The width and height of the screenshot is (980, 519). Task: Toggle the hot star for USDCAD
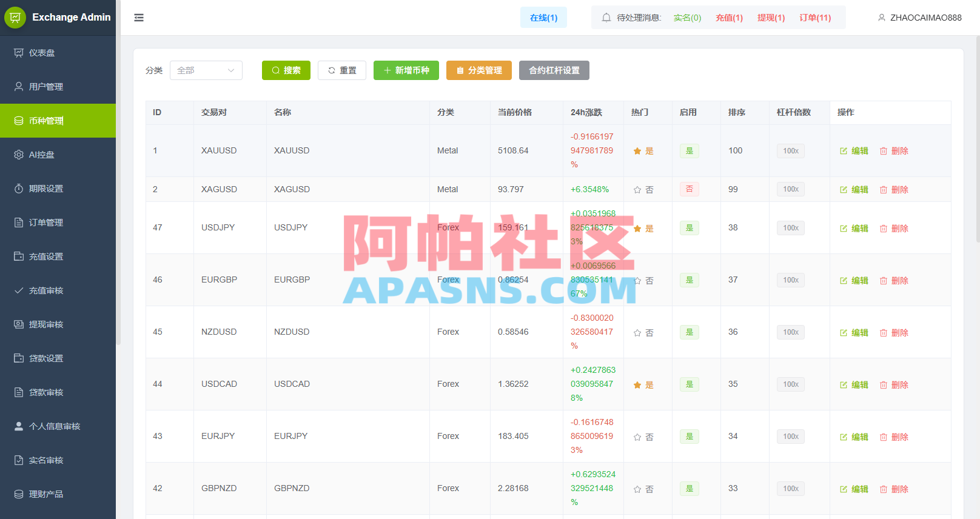coord(637,385)
